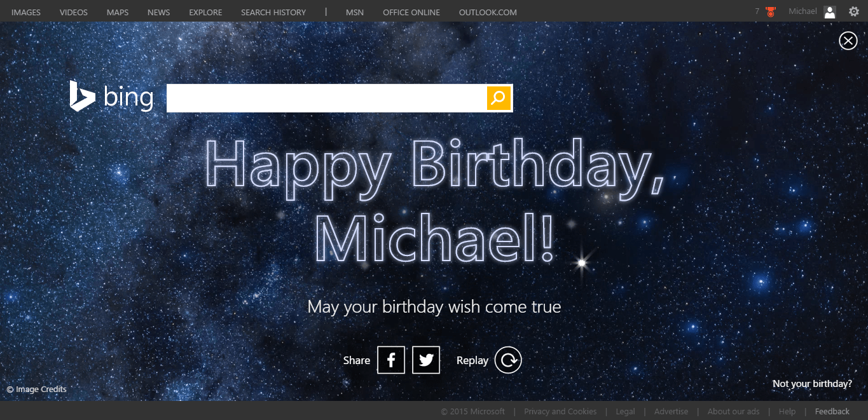Click the Feedback link in footer

832,411
